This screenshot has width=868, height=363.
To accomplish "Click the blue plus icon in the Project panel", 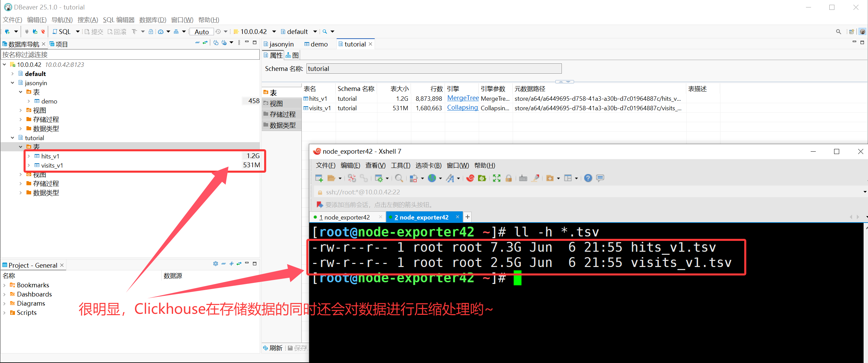I will (x=232, y=264).
